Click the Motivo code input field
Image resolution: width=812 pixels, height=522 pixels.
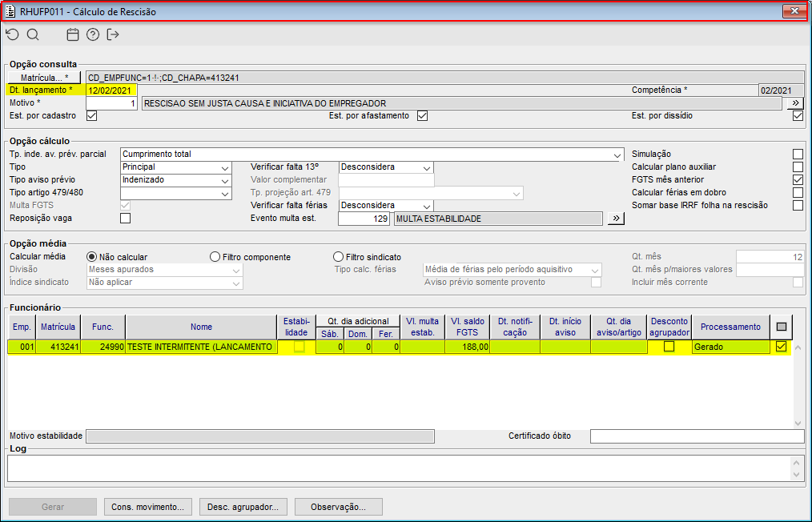[111, 103]
